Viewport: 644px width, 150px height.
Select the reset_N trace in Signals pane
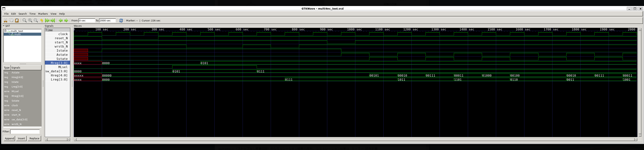click(x=57, y=38)
